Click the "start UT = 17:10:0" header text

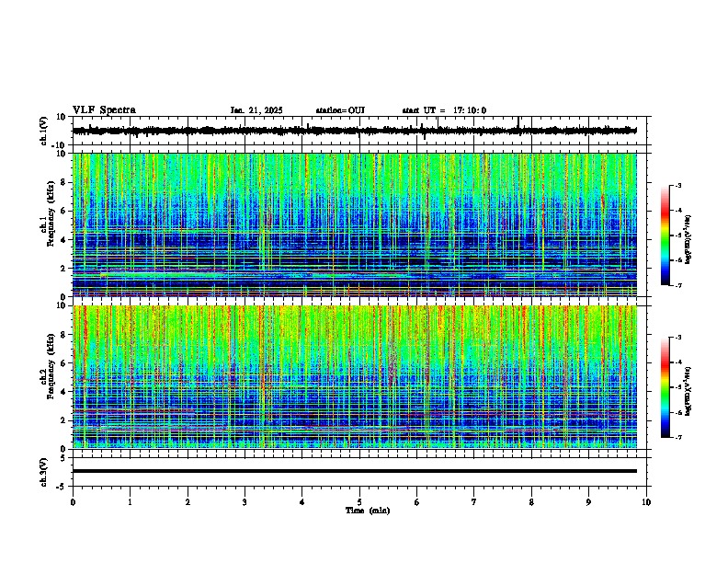pyautogui.click(x=444, y=110)
